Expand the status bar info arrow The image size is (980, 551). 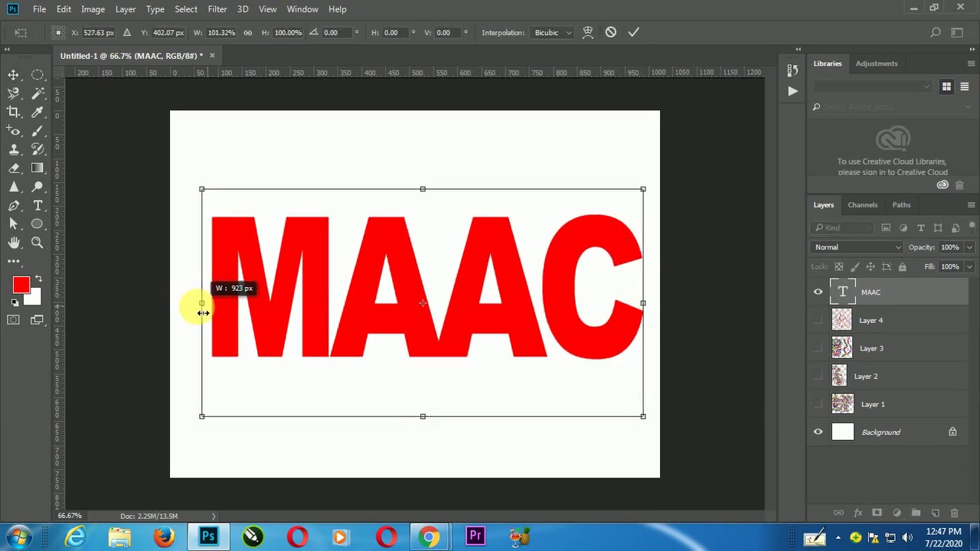(214, 516)
